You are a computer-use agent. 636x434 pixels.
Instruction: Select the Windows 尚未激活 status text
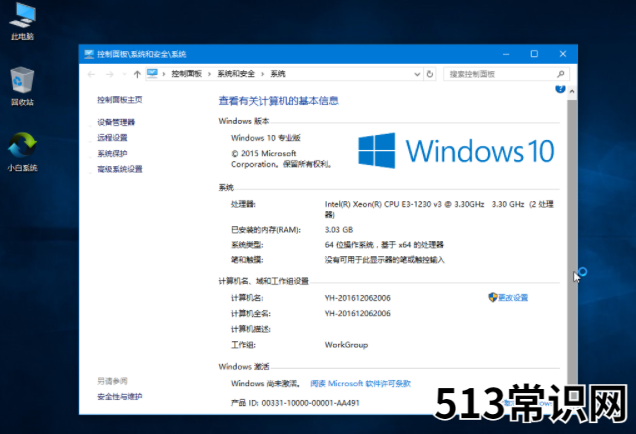click(x=266, y=383)
